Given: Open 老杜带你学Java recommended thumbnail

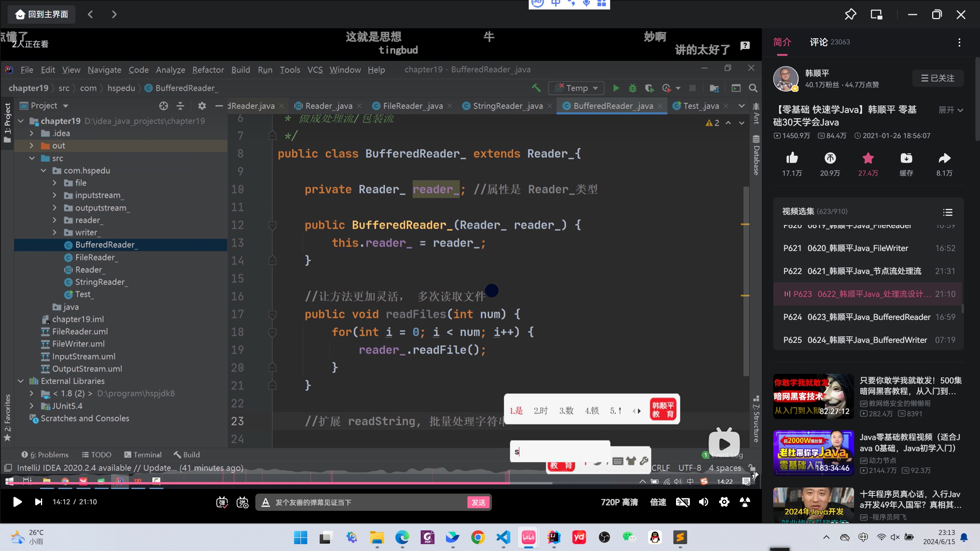Looking at the screenshot, I should tap(813, 453).
